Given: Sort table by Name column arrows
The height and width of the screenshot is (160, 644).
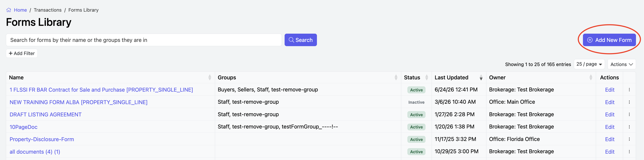Looking at the screenshot, I should coord(210,78).
